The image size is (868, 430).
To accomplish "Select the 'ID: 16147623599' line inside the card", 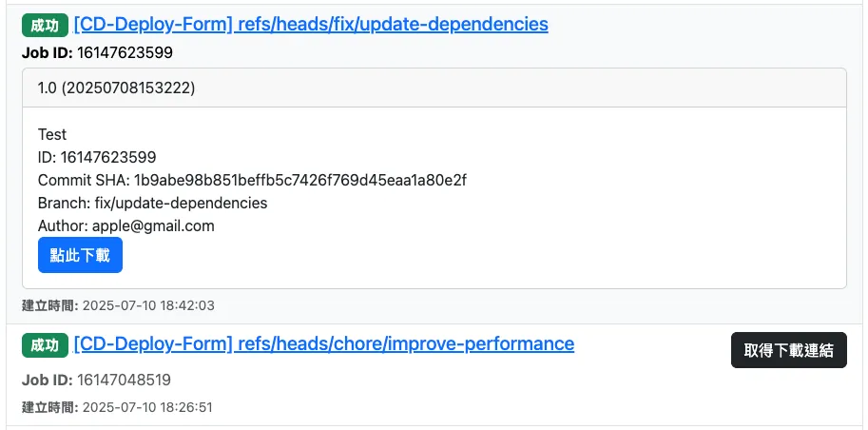I will click(97, 158).
